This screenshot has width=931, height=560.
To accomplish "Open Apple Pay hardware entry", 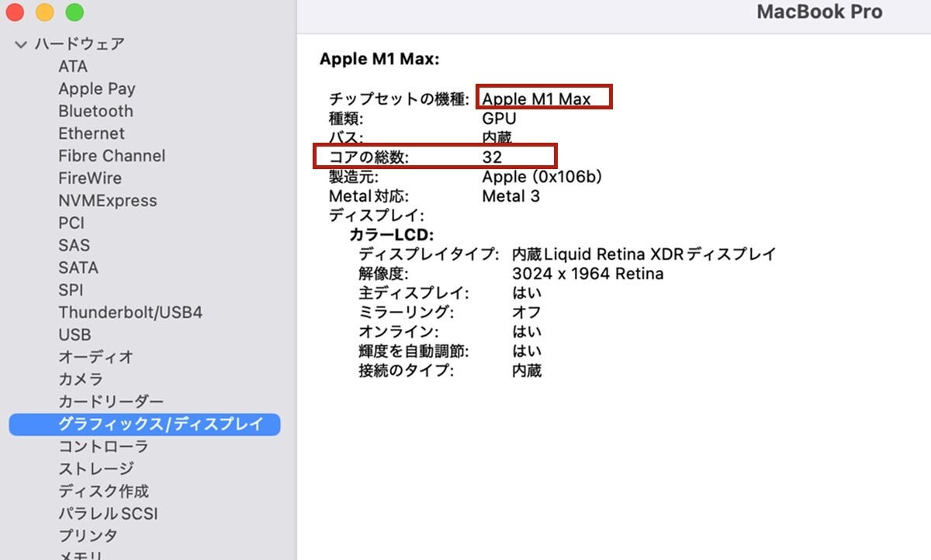I will (97, 89).
